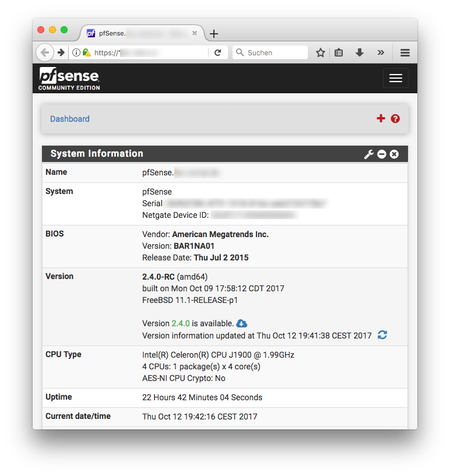Expand toolbar overflow chevron
The width and height of the screenshot is (450, 476).
click(x=381, y=52)
